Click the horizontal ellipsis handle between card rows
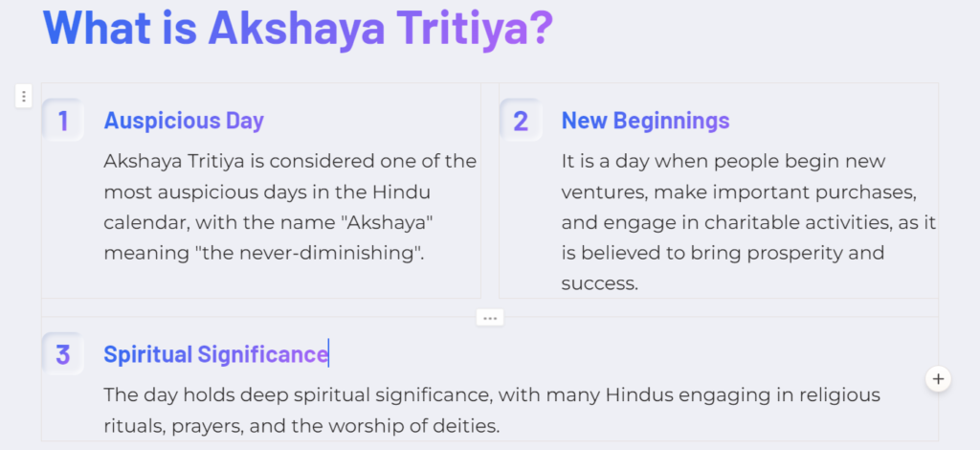Viewport: 980px width, 450px height. pyautogui.click(x=490, y=317)
